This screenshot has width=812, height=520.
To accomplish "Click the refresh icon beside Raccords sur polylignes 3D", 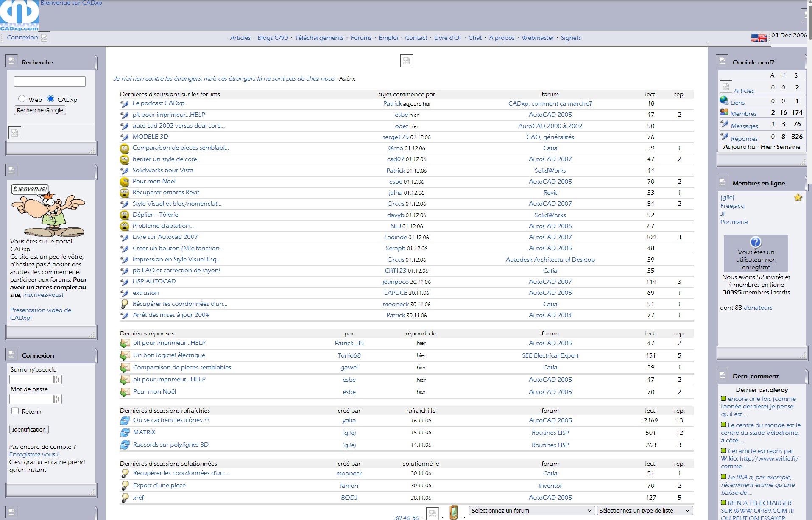I will tap(125, 445).
